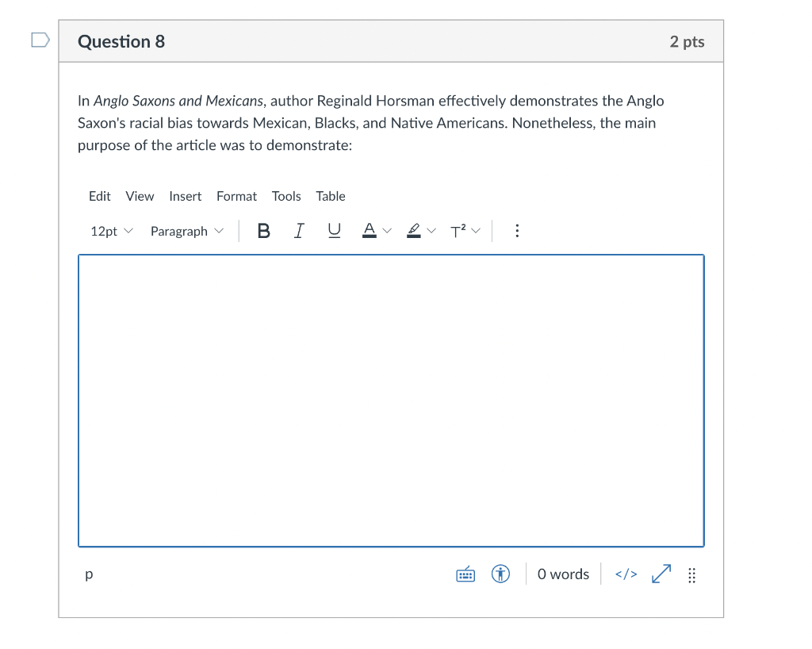This screenshot has width=812, height=649.
Task: Open the Edit menu
Action: click(x=99, y=196)
